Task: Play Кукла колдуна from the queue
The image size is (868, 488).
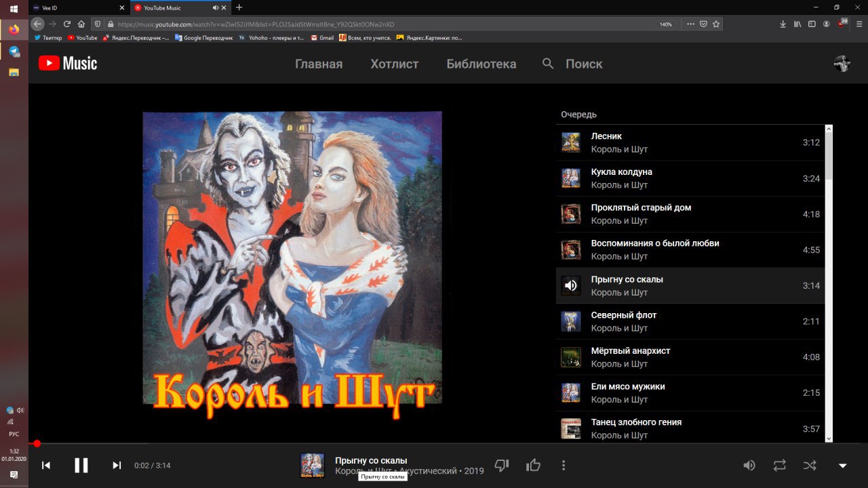Action: coord(690,178)
